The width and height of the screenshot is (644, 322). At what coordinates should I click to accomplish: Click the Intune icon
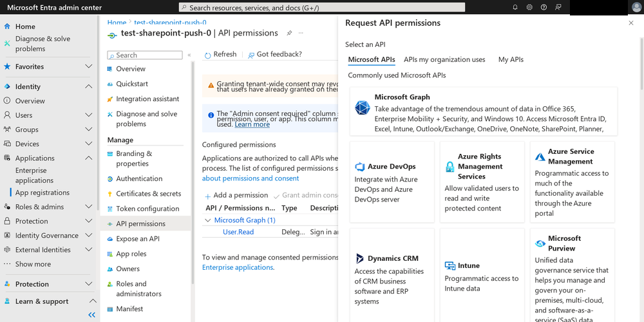click(x=450, y=266)
